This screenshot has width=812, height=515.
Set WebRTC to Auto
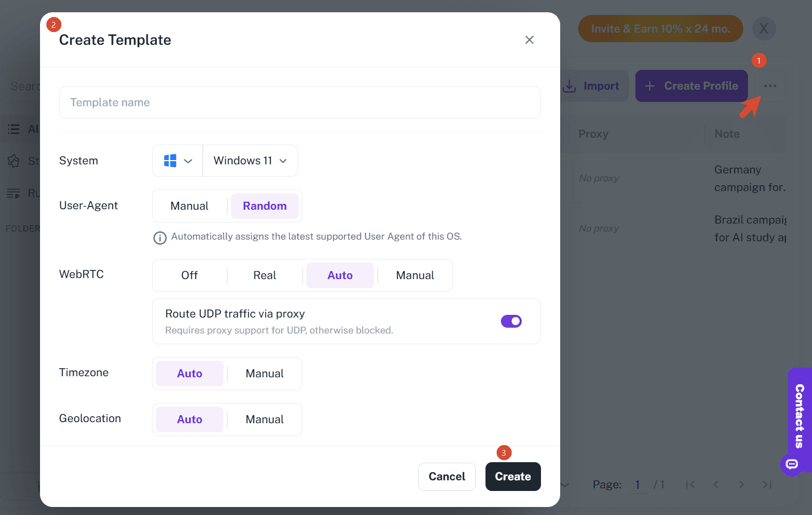[340, 275]
